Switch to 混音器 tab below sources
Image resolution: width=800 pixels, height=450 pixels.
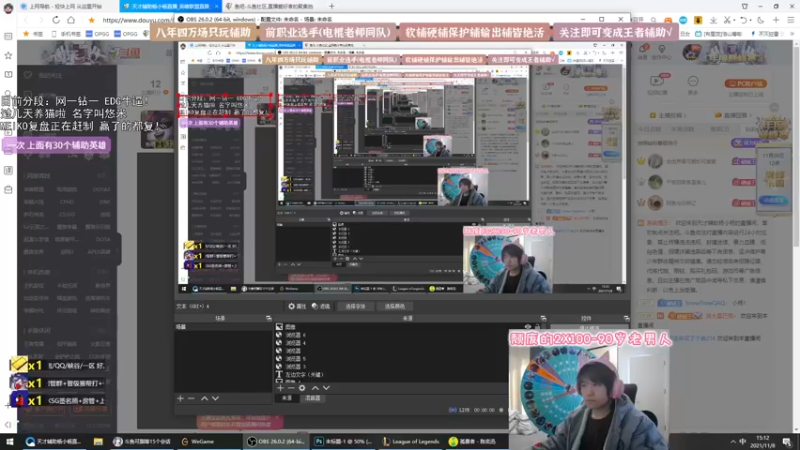pos(313,398)
